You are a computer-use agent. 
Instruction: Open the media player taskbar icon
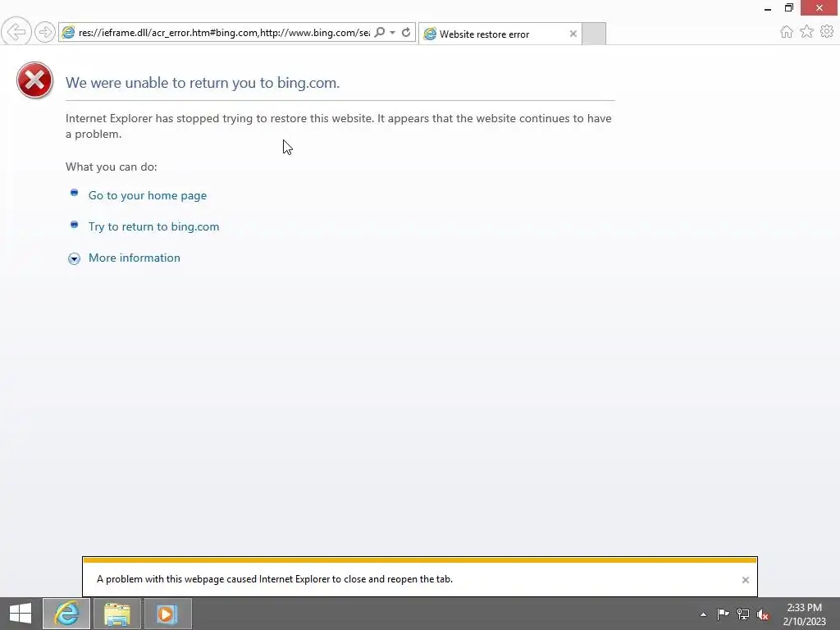167,614
